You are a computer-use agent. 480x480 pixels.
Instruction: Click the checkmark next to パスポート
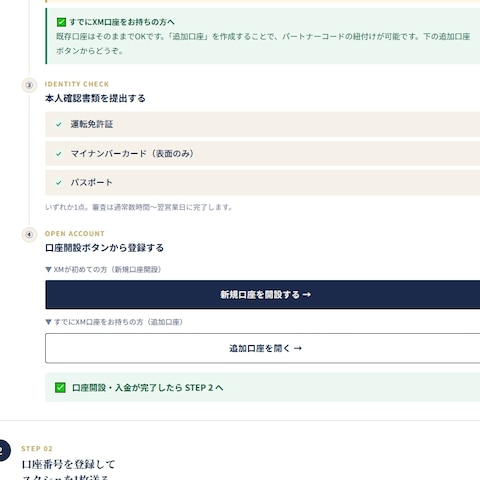[59, 183]
